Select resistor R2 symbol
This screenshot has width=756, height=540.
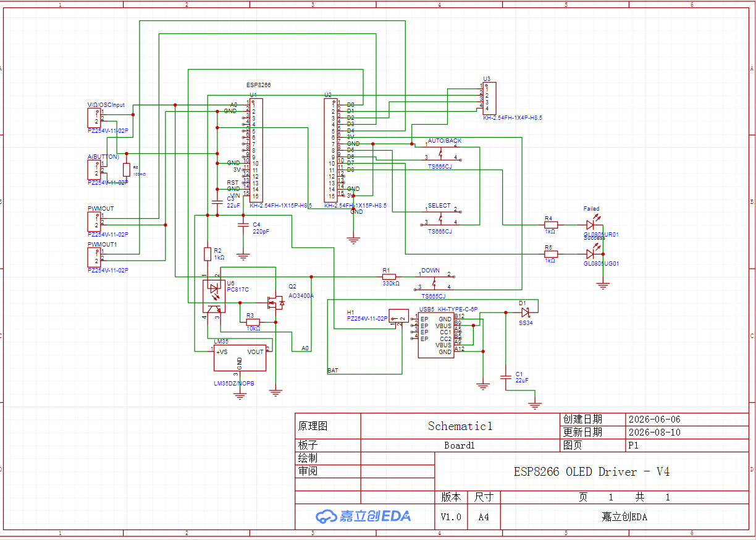point(208,253)
